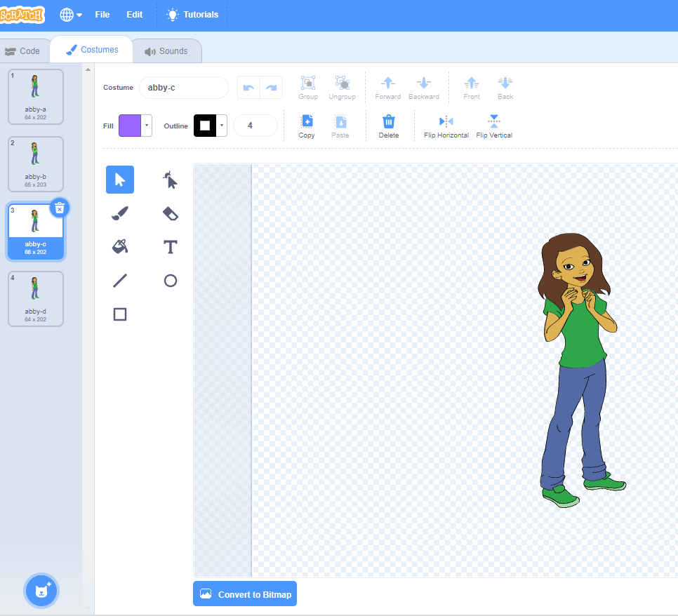Click the black Outline color swatch
The height and width of the screenshot is (616, 678).
pos(205,126)
